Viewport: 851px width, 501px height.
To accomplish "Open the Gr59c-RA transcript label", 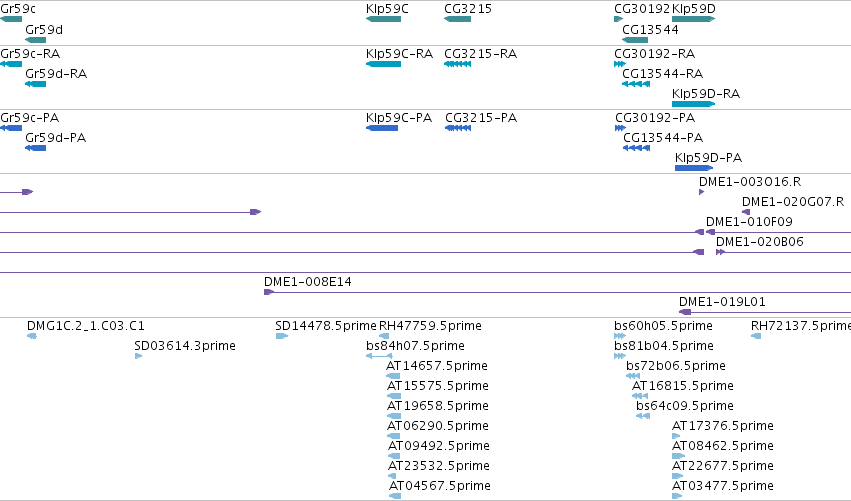I will pos(30,54).
